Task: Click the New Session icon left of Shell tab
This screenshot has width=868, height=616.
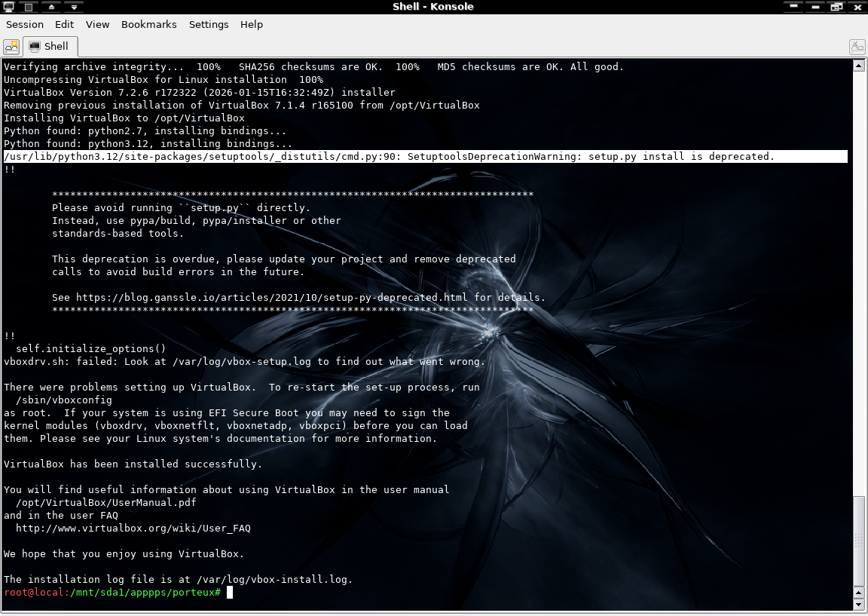Action: click(x=11, y=47)
